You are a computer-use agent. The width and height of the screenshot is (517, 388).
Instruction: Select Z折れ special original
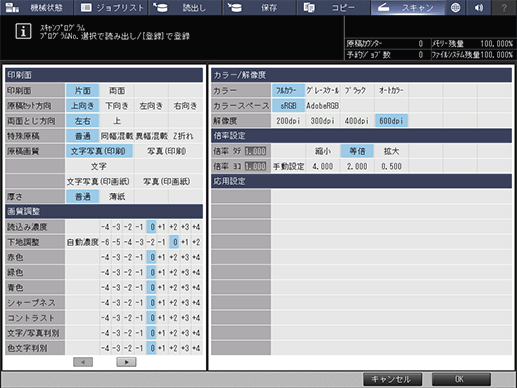pyautogui.click(x=185, y=136)
